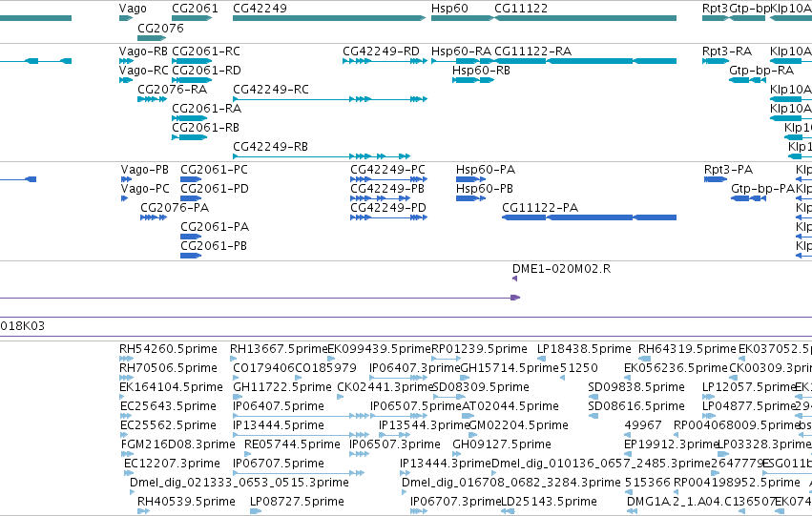The height and width of the screenshot is (516, 812).
Task: Open EST GM02204.5prime
Action: point(518,426)
